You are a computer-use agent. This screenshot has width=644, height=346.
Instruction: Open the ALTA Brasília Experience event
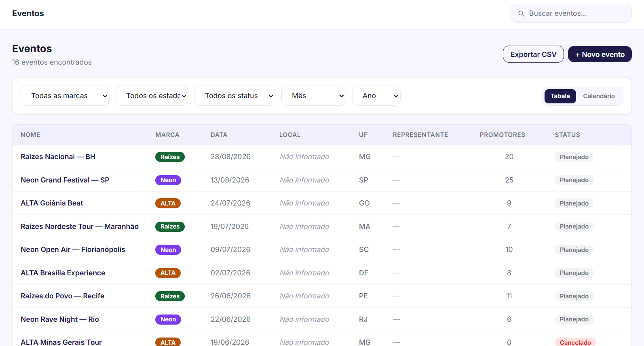[63, 273]
